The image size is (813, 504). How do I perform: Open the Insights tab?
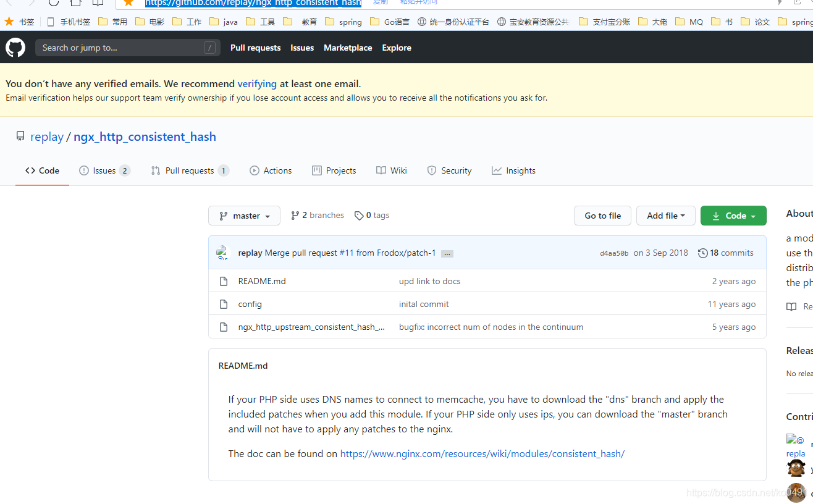pos(513,170)
